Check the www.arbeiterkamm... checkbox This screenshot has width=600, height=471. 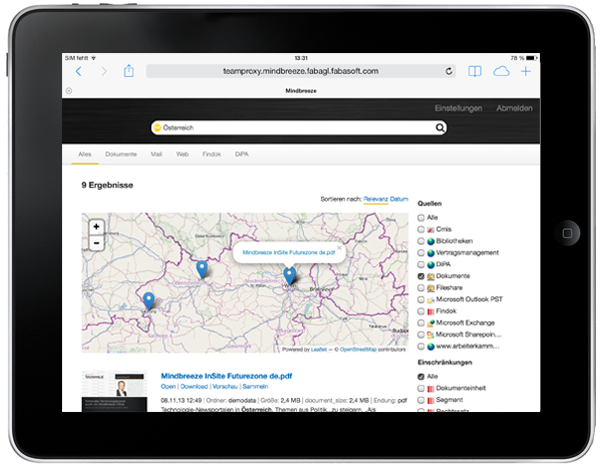tap(421, 346)
